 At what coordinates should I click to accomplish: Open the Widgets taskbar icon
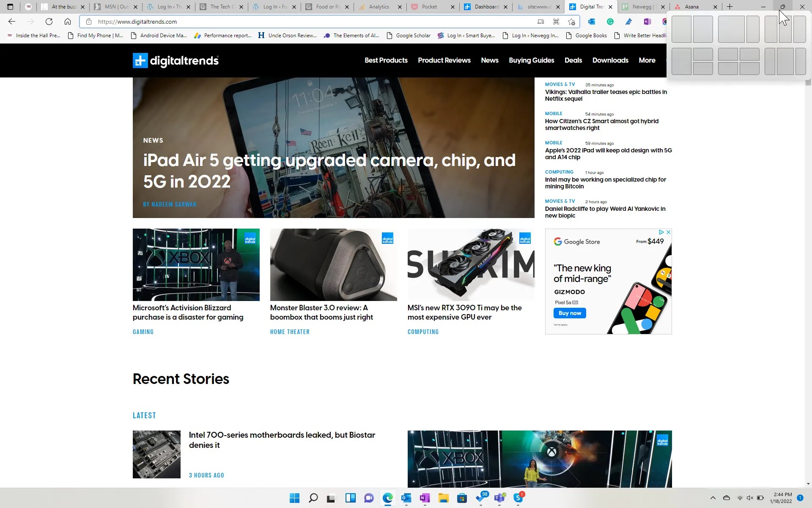pos(351,498)
